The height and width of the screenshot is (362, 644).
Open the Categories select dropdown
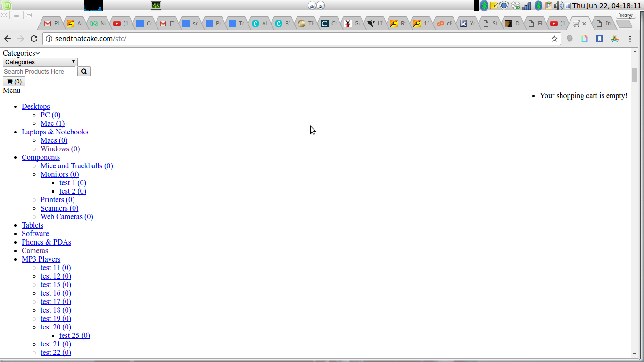click(40, 62)
